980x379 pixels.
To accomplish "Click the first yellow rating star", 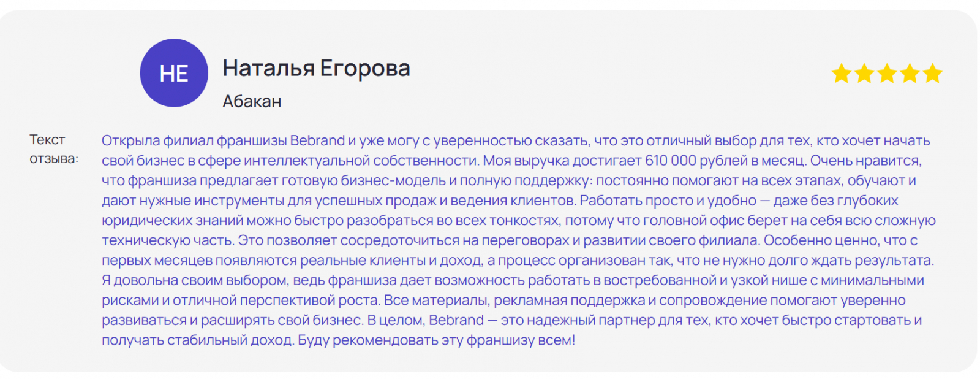I will pos(842,74).
